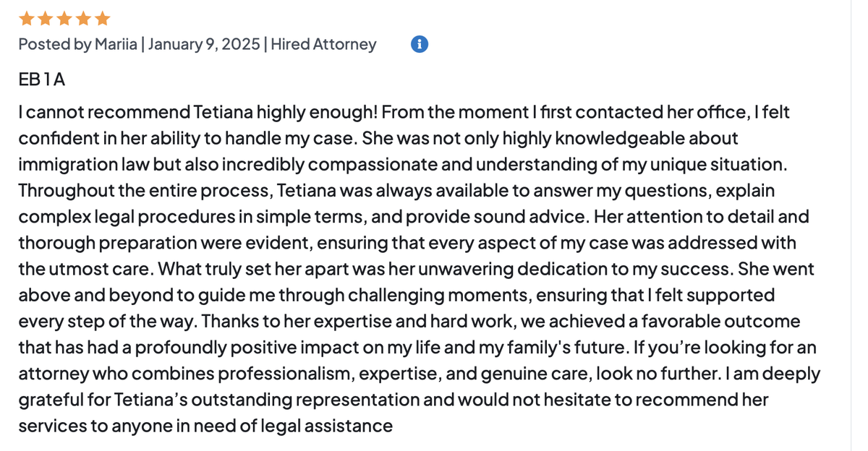Click the EB 1A review title
The height and width of the screenshot is (451, 868).
42,80
